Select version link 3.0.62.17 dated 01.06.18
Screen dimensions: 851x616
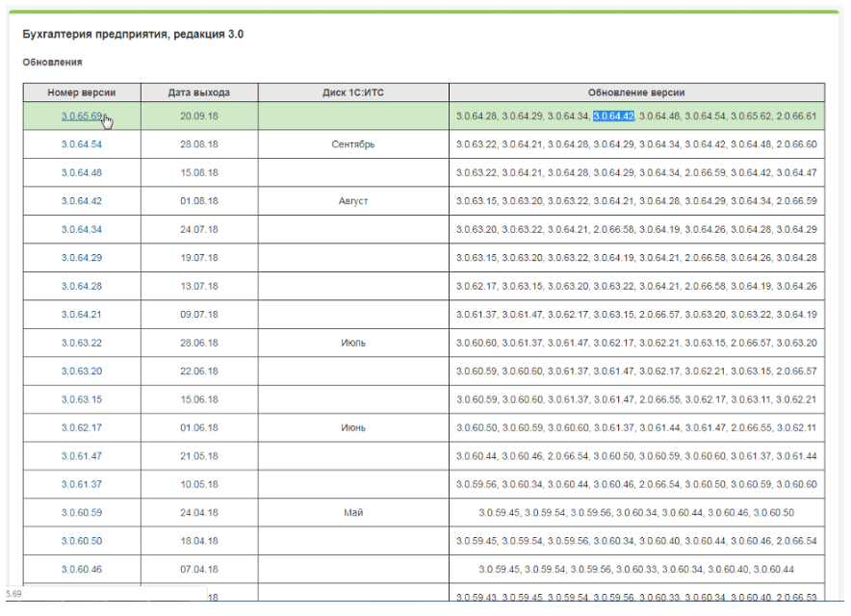pyautogui.click(x=82, y=427)
